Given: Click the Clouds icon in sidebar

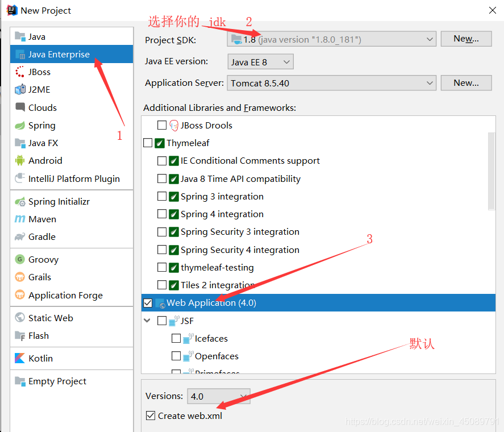Looking at the screenshot, I should [x=20, y=107].
